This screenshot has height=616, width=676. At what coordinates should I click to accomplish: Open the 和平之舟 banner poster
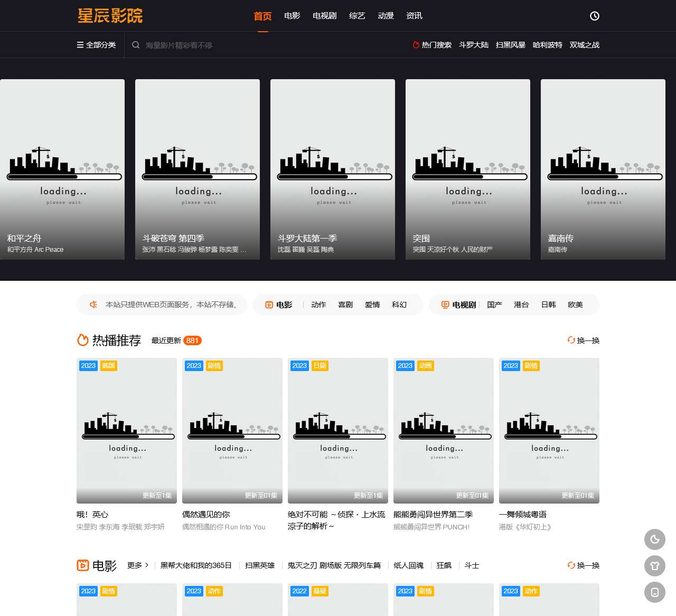[62, 169]
